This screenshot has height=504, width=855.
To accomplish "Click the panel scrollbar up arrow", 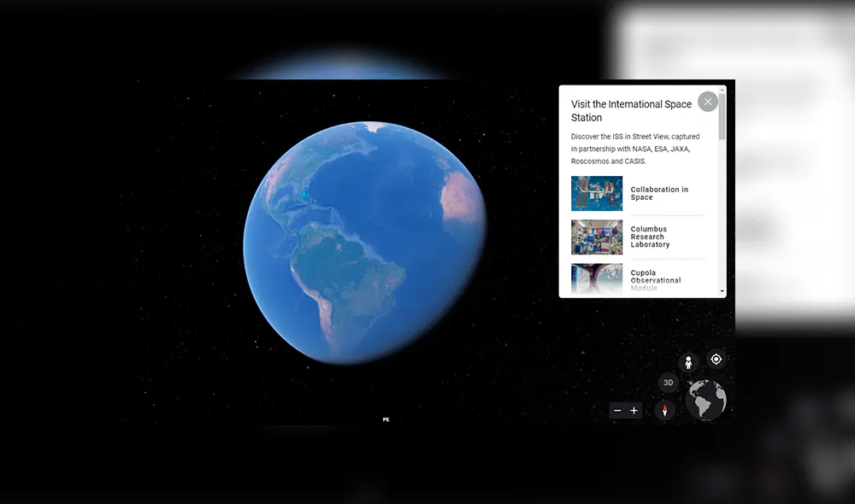I will point(722,89).
